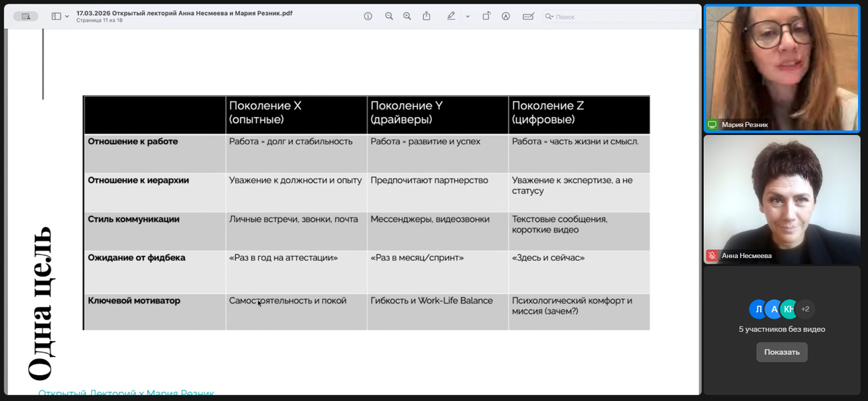Click the magnifier icon in search field
The height and width of the screenshot is (401, 868).
[x=549, y=16]
